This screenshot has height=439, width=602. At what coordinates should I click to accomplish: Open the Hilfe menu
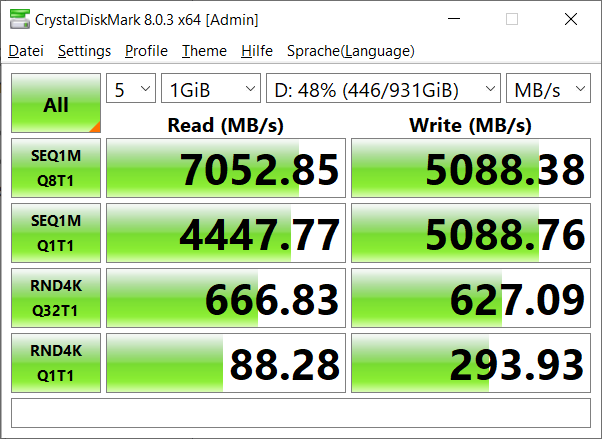tap(257, 51)
